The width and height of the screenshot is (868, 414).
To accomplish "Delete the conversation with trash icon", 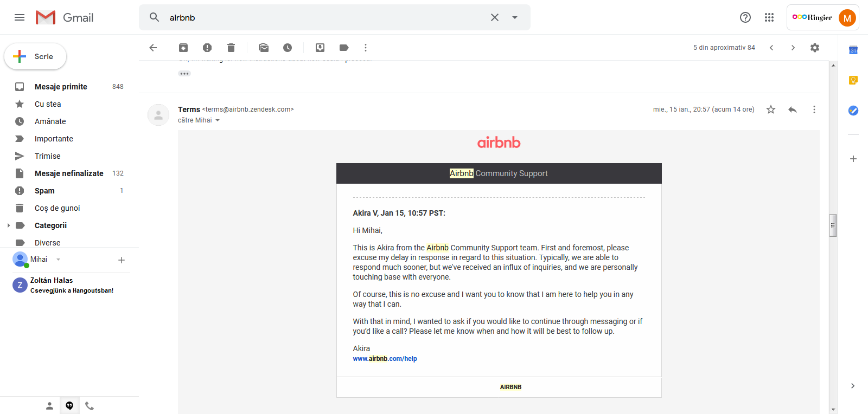I will [x=231, y=48].
